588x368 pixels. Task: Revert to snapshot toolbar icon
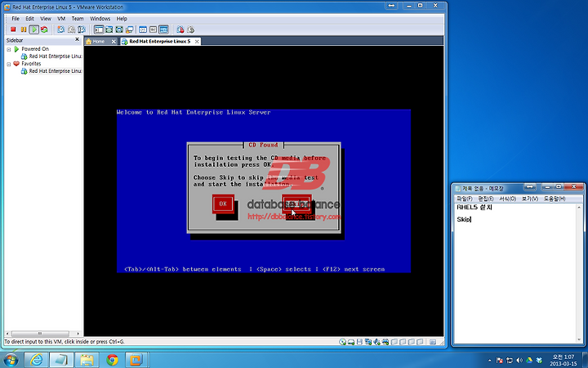[71, 29]
